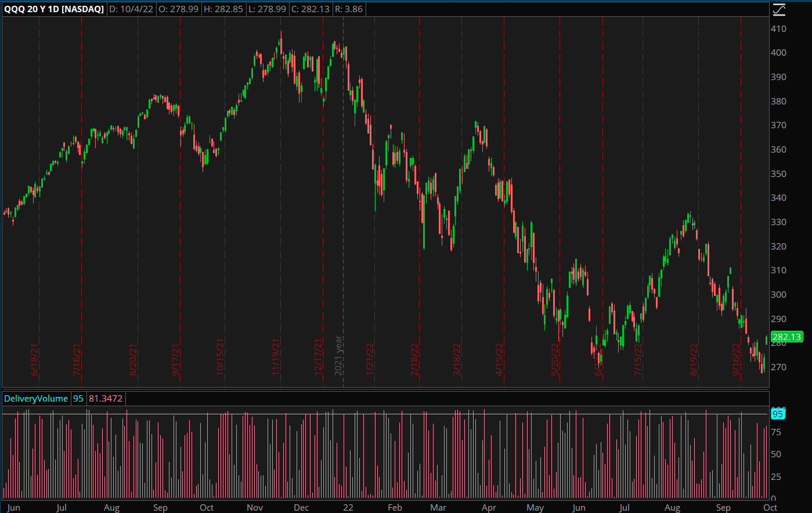Select the date readout D: 10/4/22
Image resolution: width=812 pixels, height=513 pixels.
[131, 9]
